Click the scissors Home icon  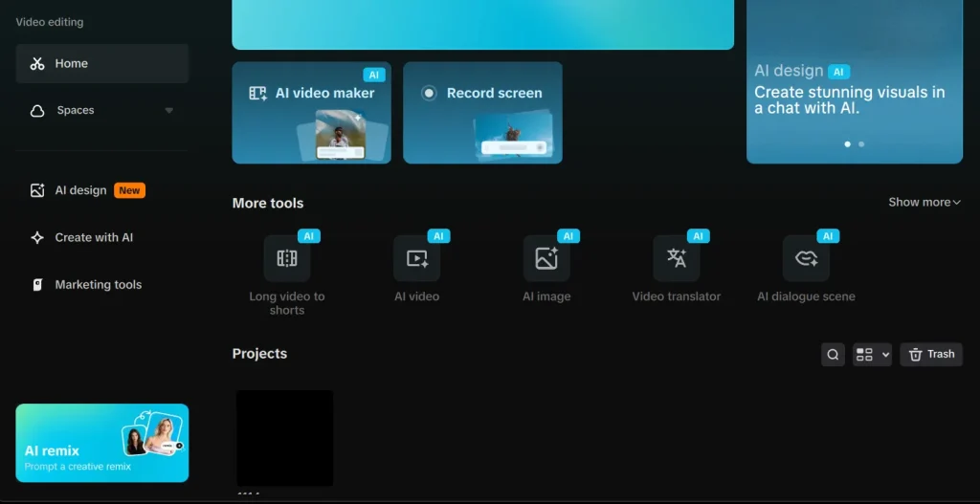[x=37, y=64]
